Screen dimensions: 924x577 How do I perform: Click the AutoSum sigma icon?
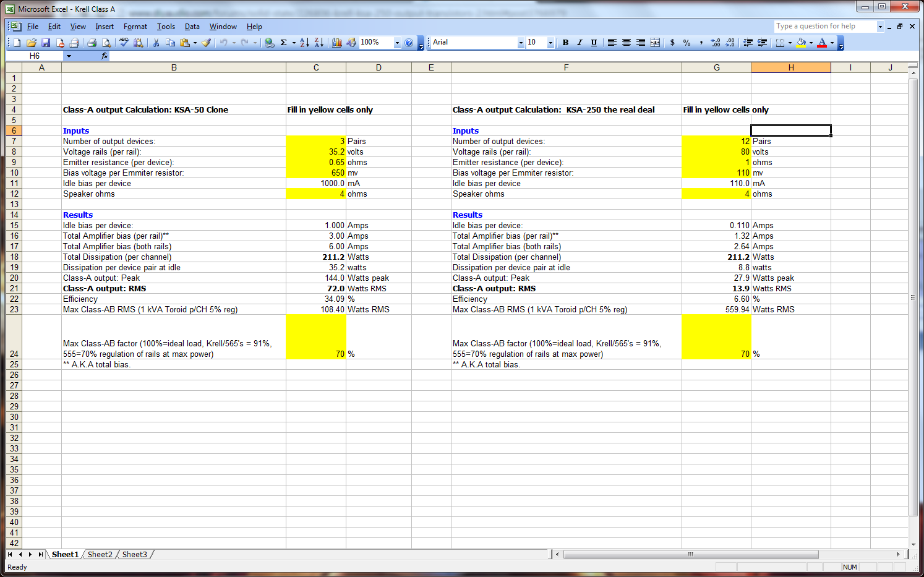(x=283, y=43)
